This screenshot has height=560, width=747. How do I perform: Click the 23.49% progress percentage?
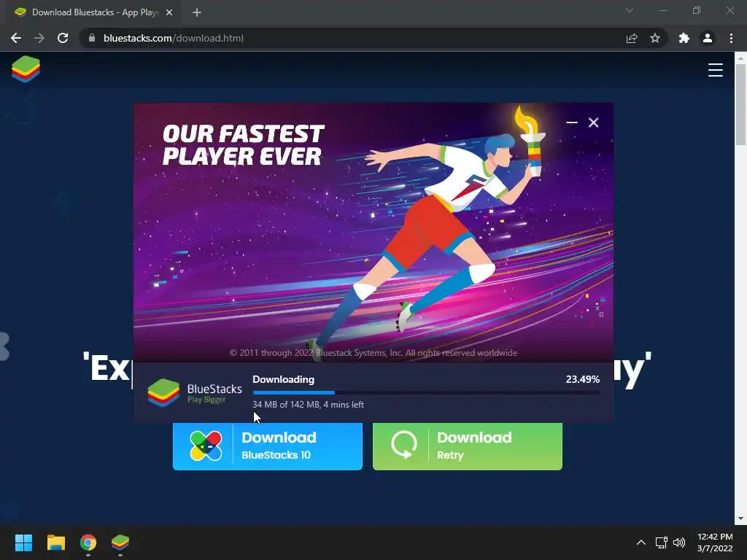[x=583, y=379]
